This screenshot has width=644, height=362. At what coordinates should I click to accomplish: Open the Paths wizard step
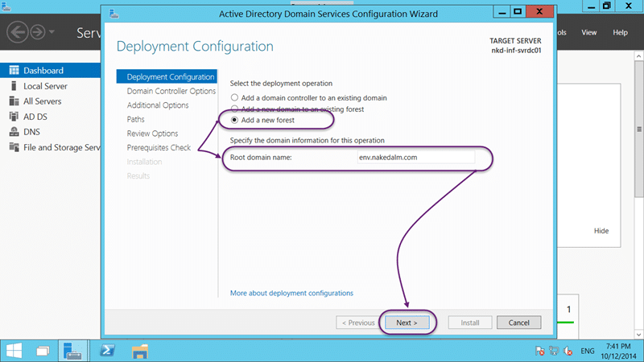click(135, 119)
